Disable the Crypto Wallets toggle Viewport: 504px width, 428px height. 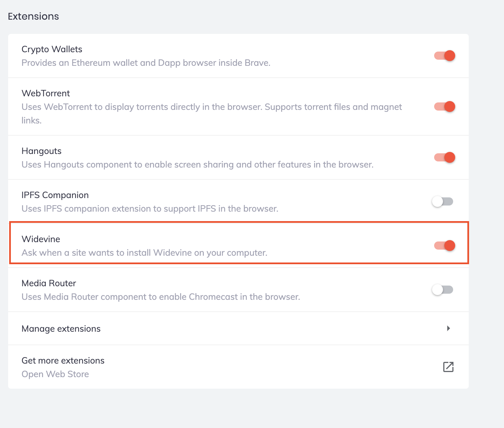444,56
